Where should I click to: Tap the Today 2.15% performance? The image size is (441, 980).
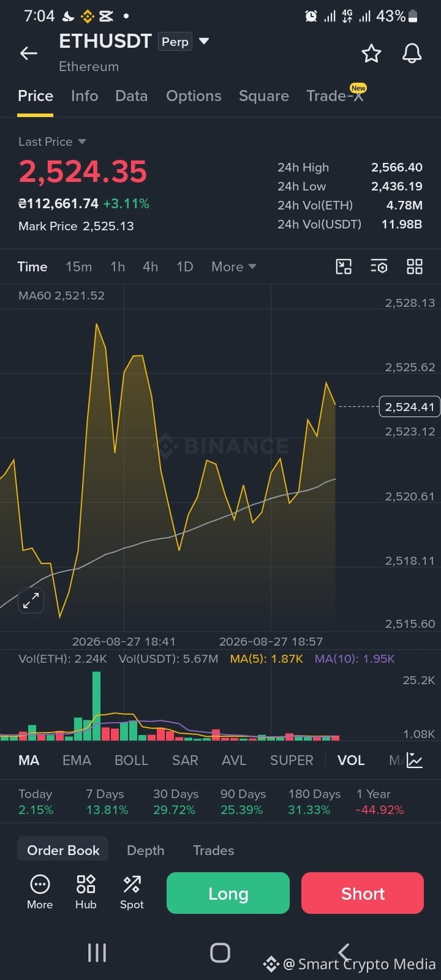point(36,802)
